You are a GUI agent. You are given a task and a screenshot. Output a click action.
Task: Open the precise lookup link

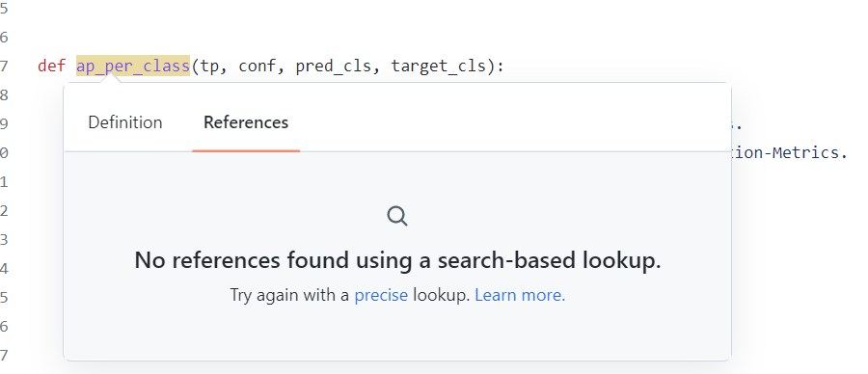[381, 295]
